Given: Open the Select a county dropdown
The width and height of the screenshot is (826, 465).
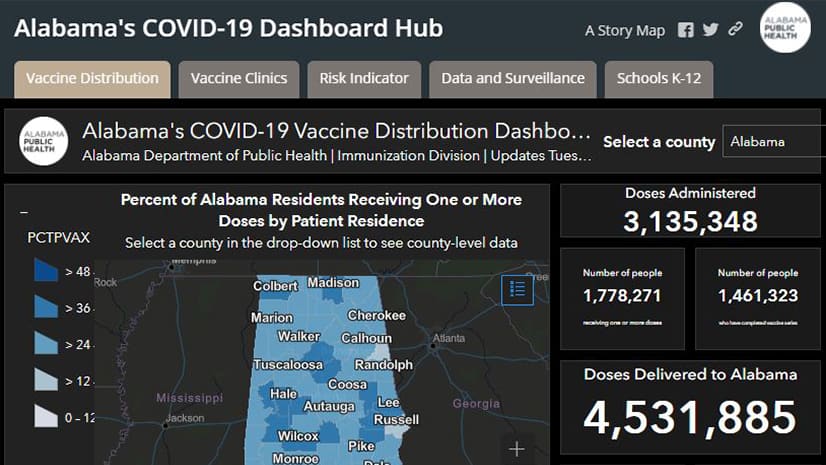Looking at the screenshot, I should [774, 141].
